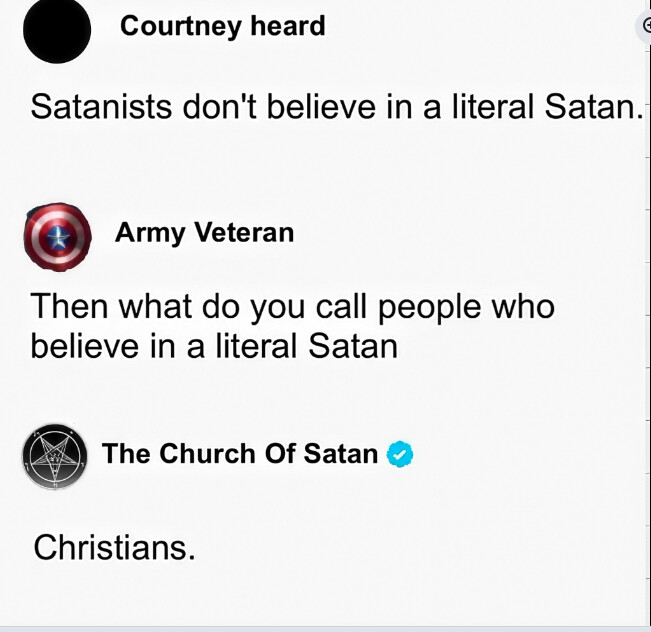Image resolution: width=651 pixels, height=632 pixels.
Task: Click "Satan" ending Army Veteran's question
Action: 352,346
